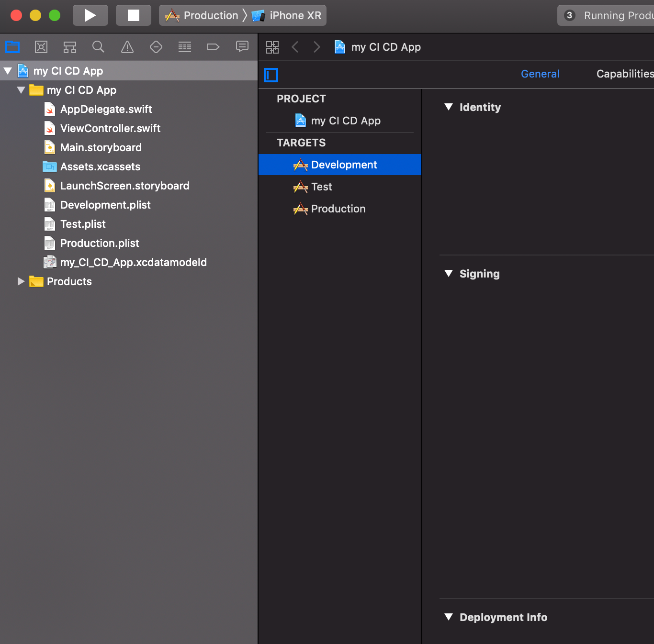
Task: Open AppDelegate.swift file
Action: pyautogui.click(x=106, y=109)
